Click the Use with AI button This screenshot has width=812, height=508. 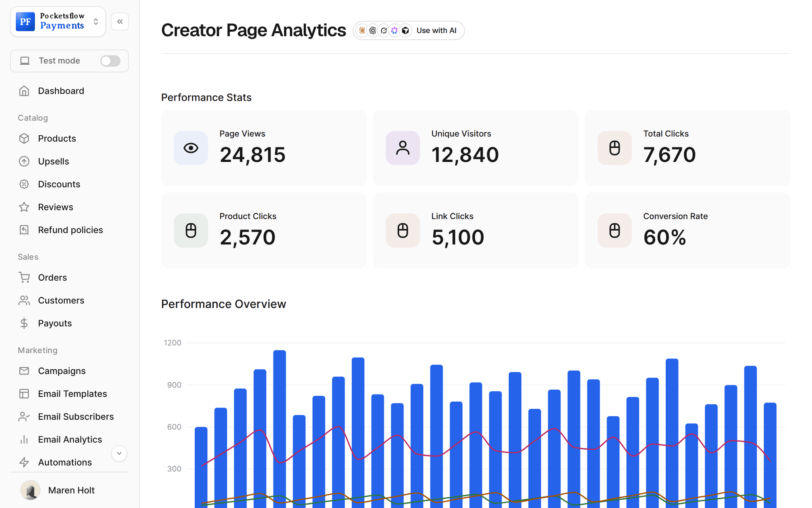click(409, 31)
